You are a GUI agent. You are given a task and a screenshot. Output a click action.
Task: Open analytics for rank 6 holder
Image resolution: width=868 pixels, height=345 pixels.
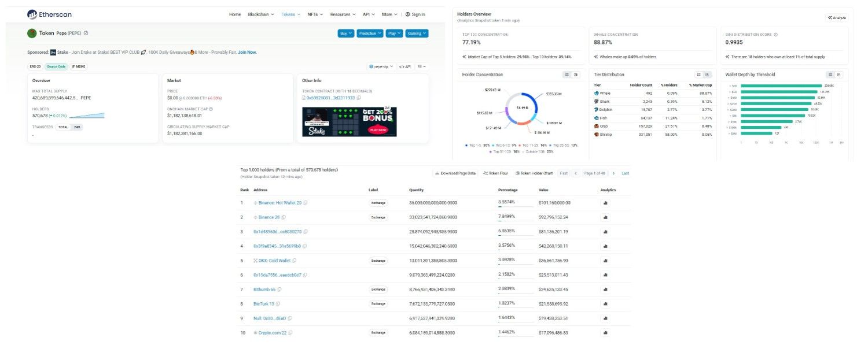[x=605, y=275]
